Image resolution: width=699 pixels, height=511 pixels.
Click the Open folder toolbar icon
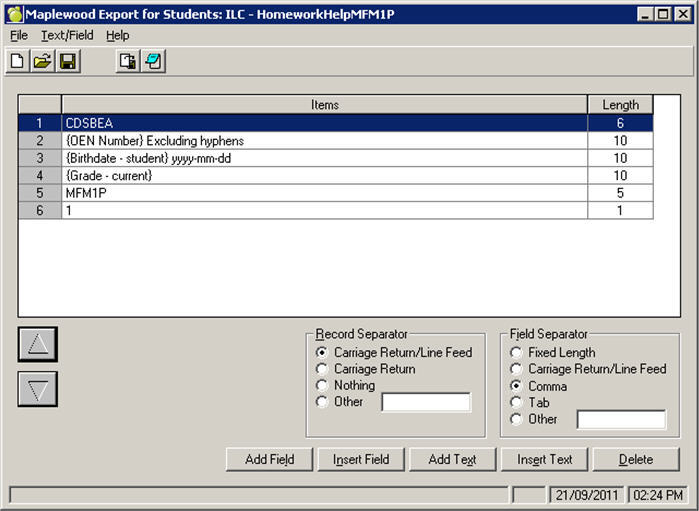42,62
